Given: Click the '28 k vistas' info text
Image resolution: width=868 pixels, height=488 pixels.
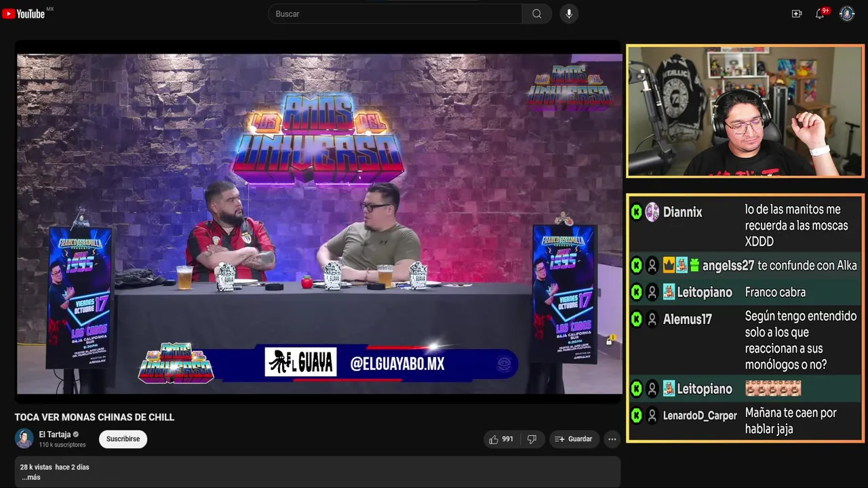Looking at the screenshot, I should tap(36, 467).
